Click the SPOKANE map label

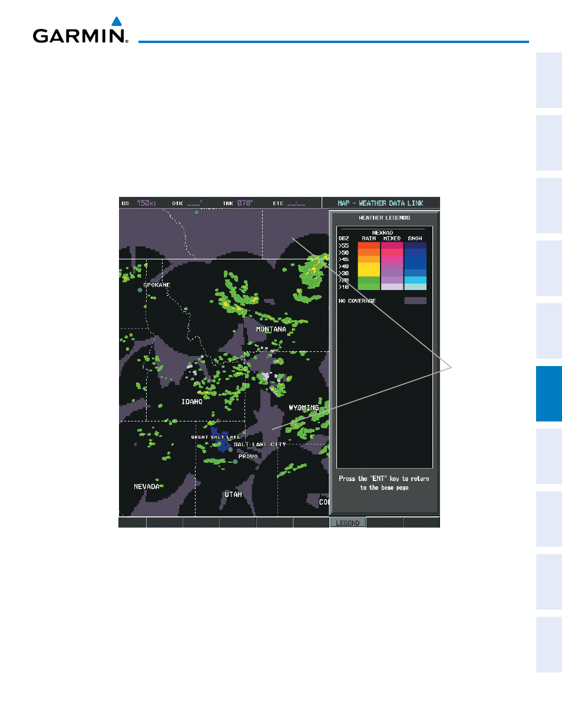pyautogui.click(x=157, y=285)
